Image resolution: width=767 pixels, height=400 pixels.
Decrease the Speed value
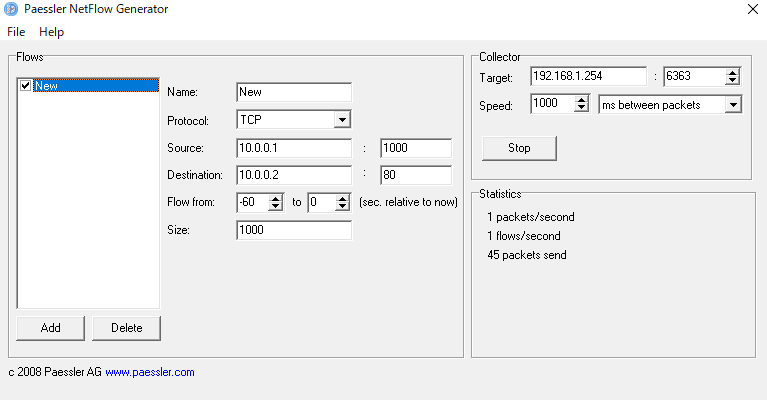tap(582, 108)
